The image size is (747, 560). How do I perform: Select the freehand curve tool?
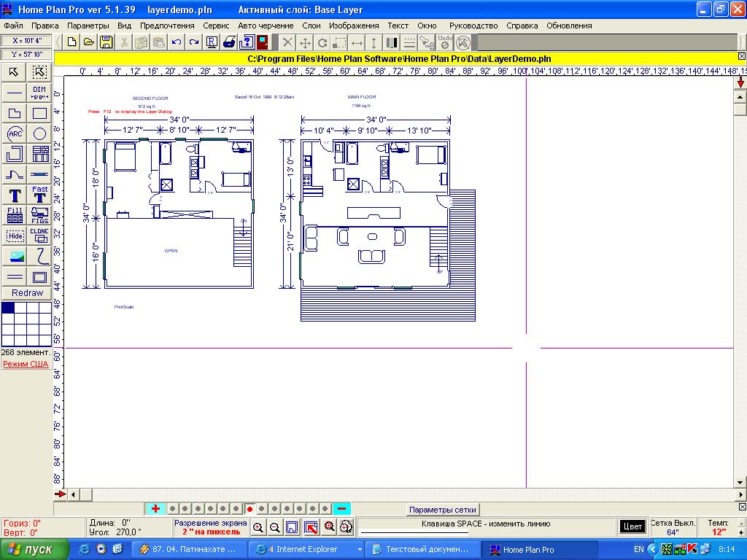pyautogui.click(x=39, y=256)
